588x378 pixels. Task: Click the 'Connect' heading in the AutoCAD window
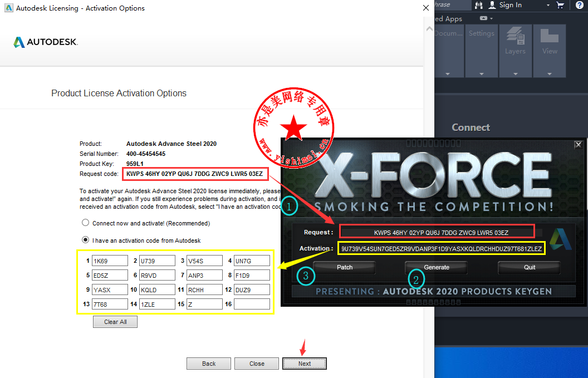471,127
